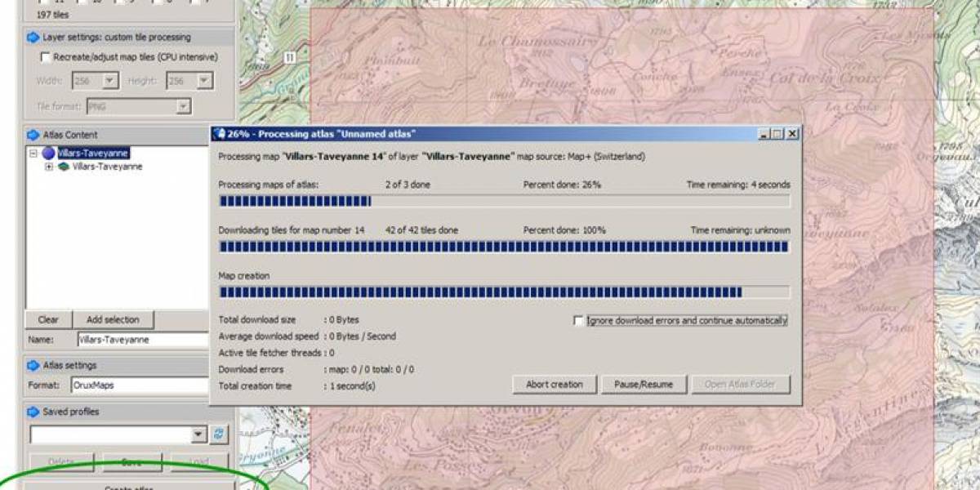This screenshot has height=490, width=980.
Task: Expand the Villars-Taveyanne layer child node
Action: 49,167
